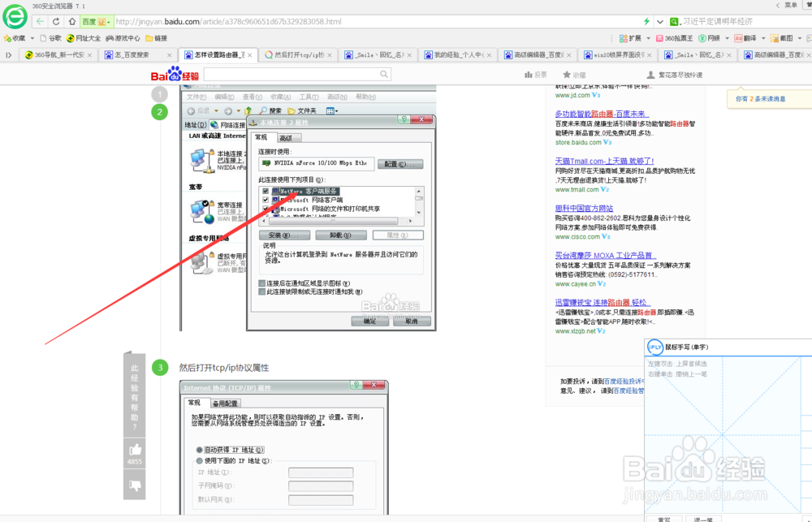This screenshot has height=522, width=812.
Task: Click the Baidu 经验 search input box
Action: click(298, 74)
